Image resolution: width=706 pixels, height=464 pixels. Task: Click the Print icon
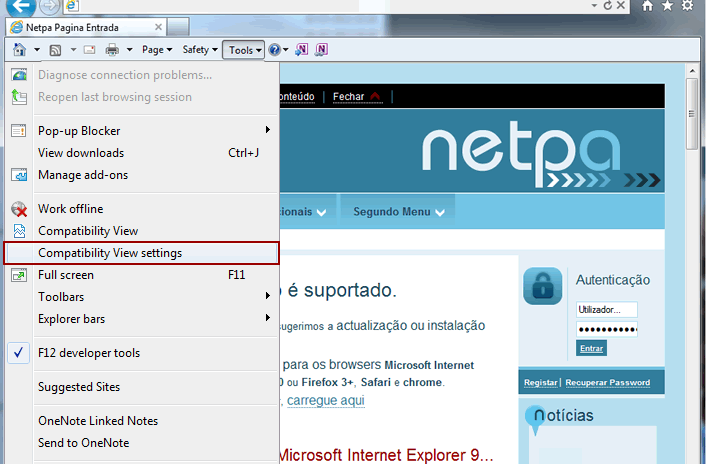112,50
